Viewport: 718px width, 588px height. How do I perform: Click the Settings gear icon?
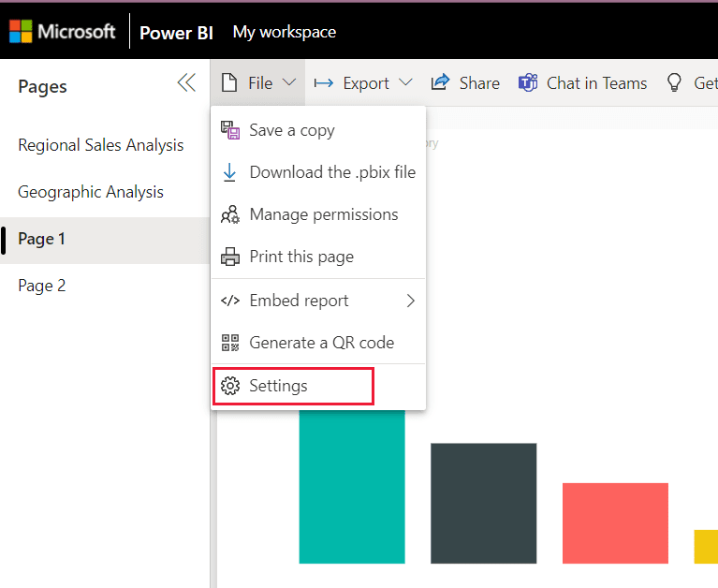[230, 386]
